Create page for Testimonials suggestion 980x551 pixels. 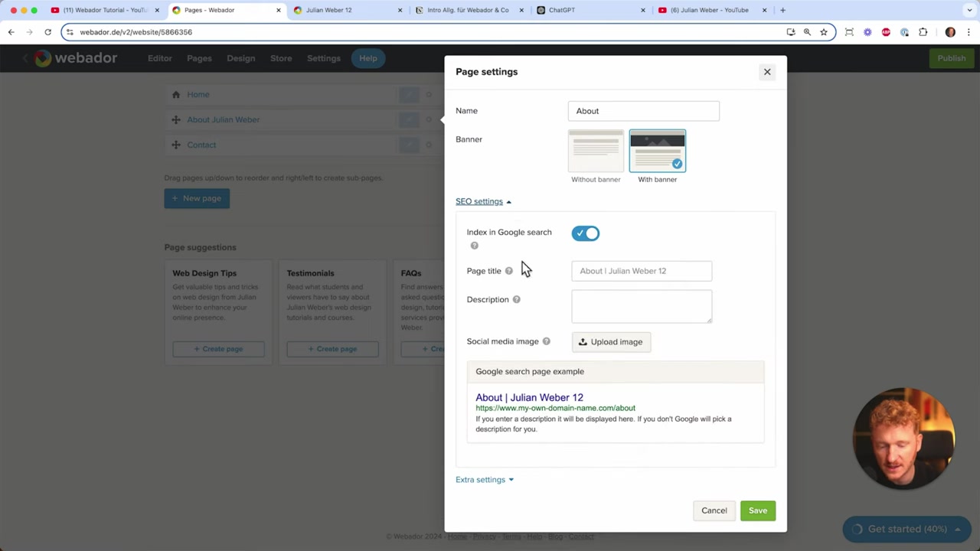[x=332, y=349]
